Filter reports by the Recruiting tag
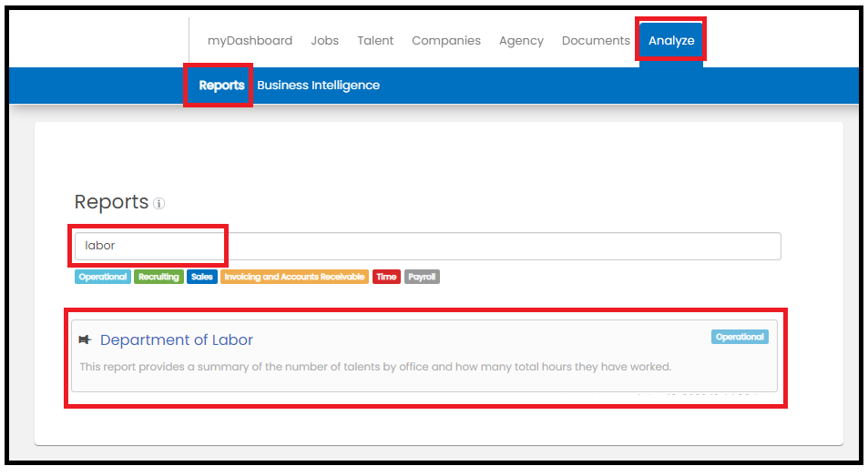Screen dimensions: 868x476 click(158, 277)
